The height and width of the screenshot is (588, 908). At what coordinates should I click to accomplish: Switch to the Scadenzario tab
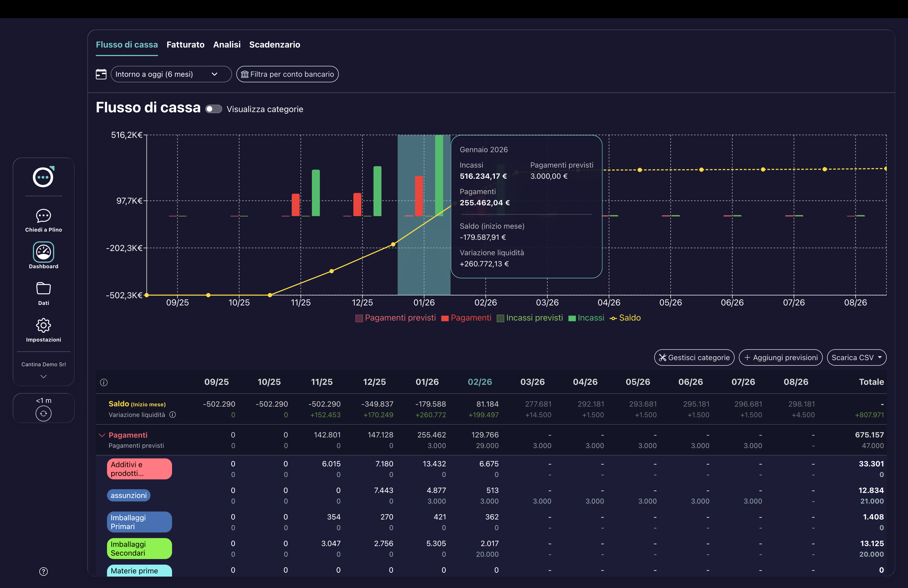[275, 44]
